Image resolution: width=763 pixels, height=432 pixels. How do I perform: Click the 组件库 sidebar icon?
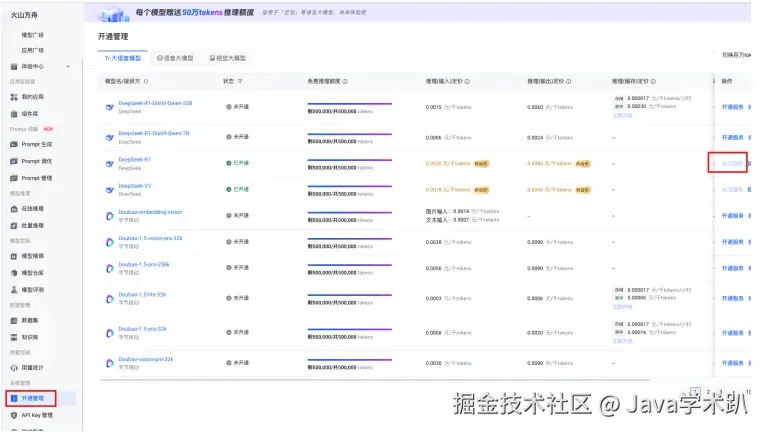coord(14,114)
